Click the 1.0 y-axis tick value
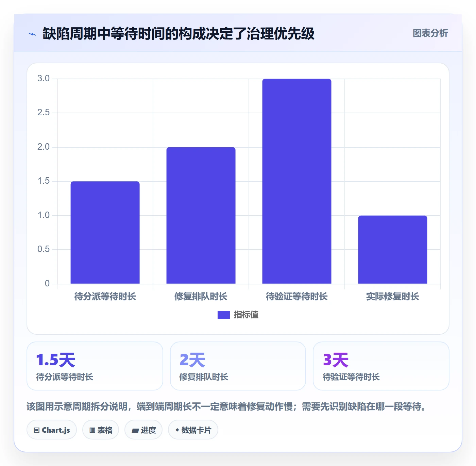Screen dimensions: 476x466 44,215
